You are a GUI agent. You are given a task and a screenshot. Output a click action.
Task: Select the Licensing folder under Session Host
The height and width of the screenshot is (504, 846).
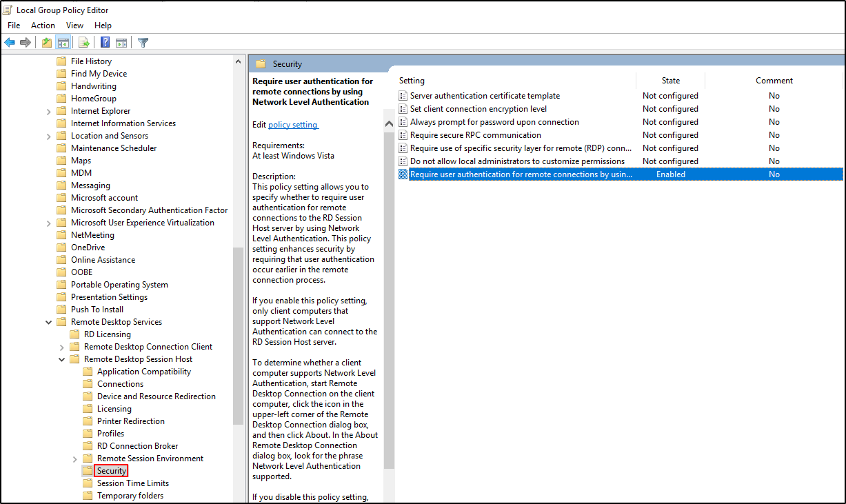114,409
